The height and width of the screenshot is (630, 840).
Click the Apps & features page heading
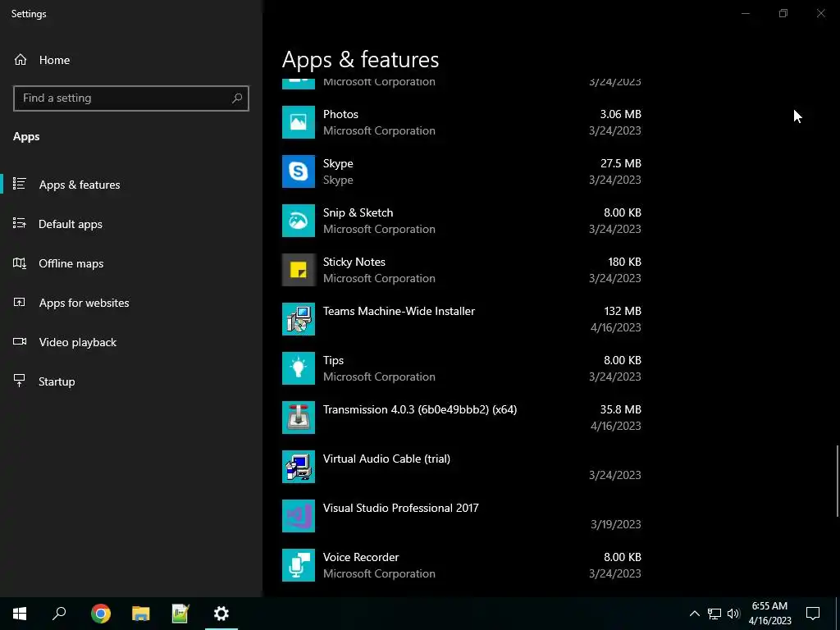[x=361, y=59]
